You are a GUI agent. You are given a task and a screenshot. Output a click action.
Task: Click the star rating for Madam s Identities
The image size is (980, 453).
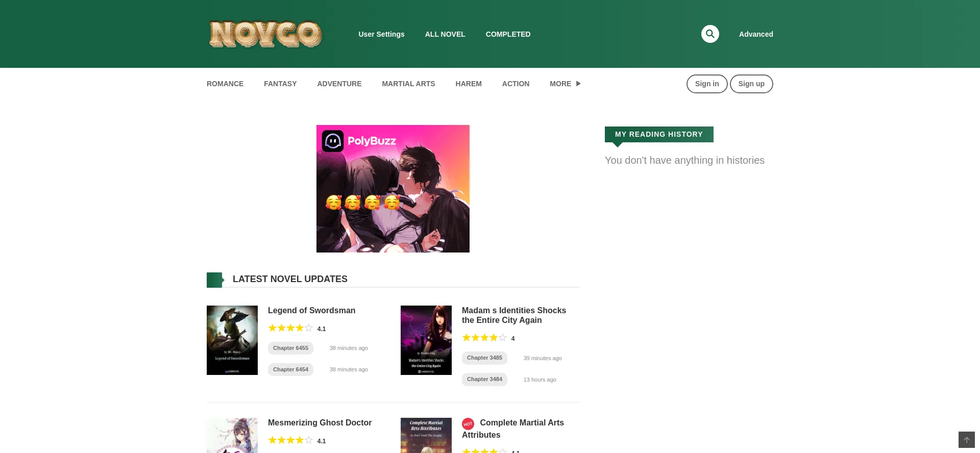tap(484, 338)
